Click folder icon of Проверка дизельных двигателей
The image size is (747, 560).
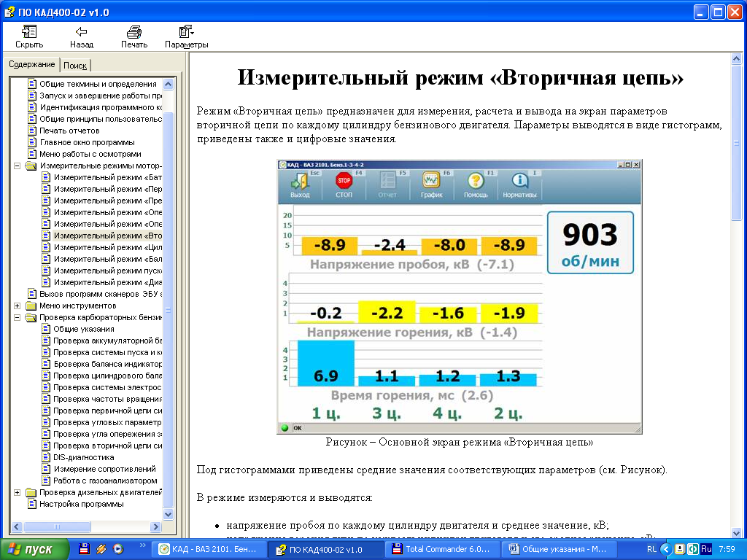[31, 492]
